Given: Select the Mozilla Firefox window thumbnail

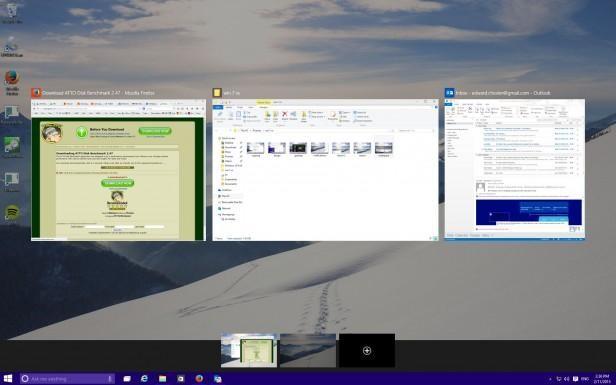Looking at the screenshot, I should [x=118, y=170].
